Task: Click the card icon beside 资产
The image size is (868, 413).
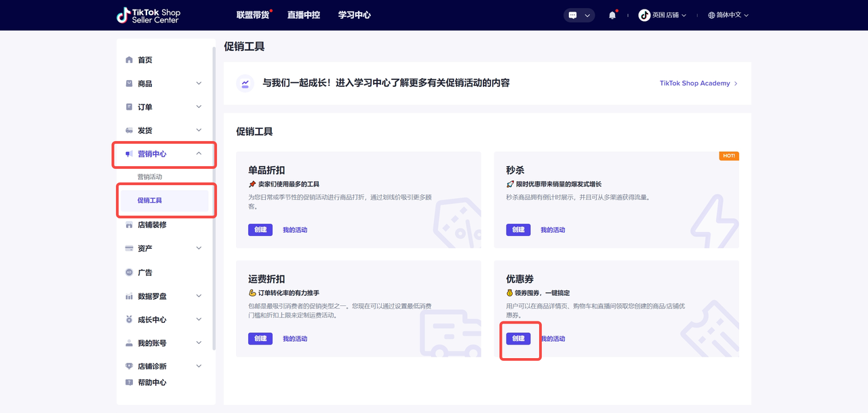Action: tap(129, 248)
